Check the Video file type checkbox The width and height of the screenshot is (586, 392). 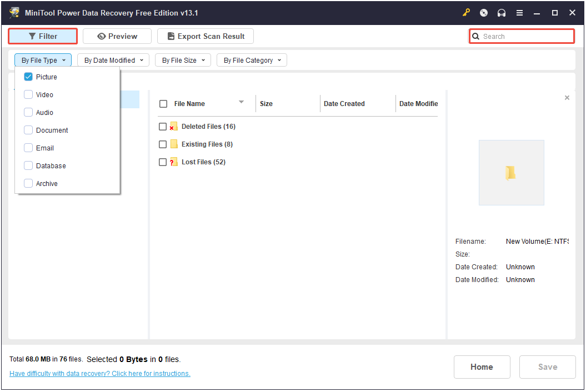[x=28, y=94]
